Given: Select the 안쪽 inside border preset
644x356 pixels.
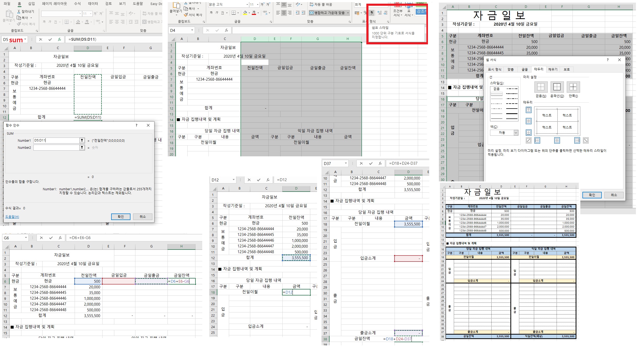Looking at the screenshot, I should tap(573, 87).
